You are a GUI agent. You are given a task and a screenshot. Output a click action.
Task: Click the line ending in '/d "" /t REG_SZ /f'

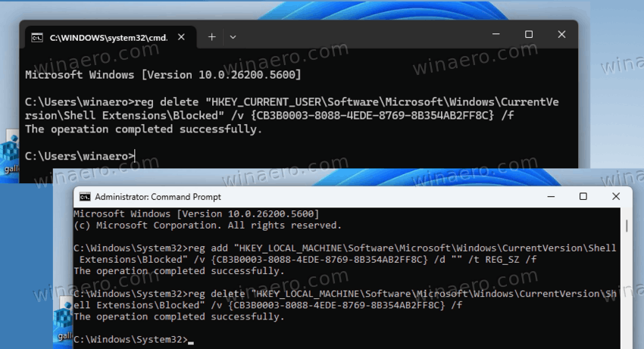point(308,260)
